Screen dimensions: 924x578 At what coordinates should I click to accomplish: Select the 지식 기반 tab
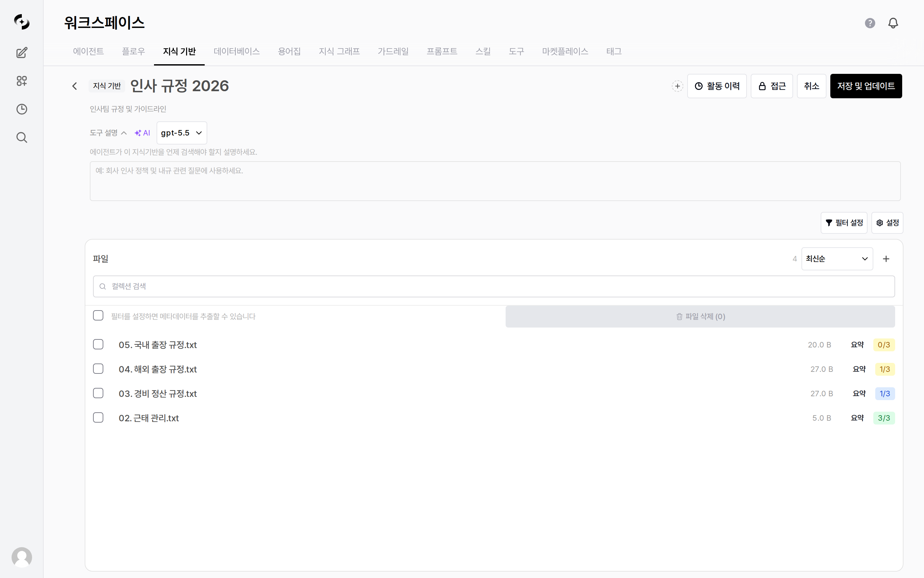[179, 51]
